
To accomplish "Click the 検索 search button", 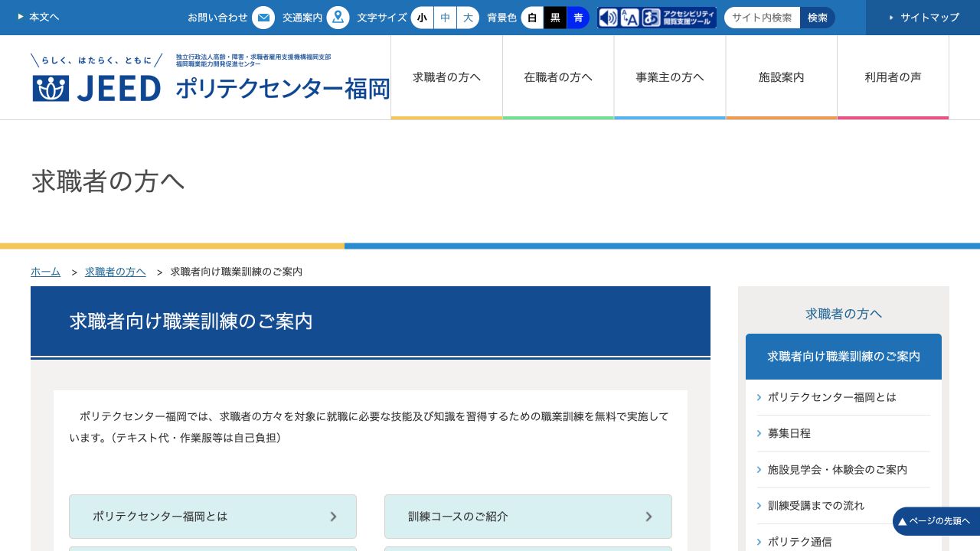I will click(x=818, y=18).
